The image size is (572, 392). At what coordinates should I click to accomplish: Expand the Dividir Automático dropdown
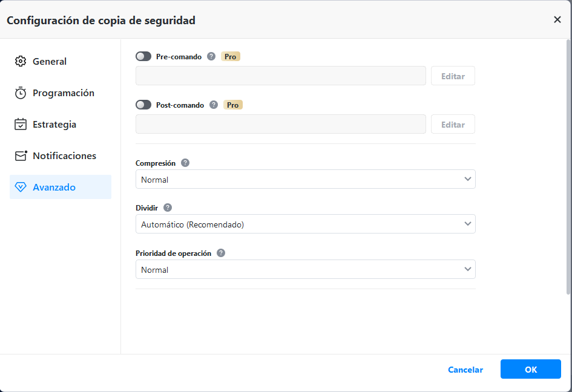pyautogui.click(x=305, y=224)
